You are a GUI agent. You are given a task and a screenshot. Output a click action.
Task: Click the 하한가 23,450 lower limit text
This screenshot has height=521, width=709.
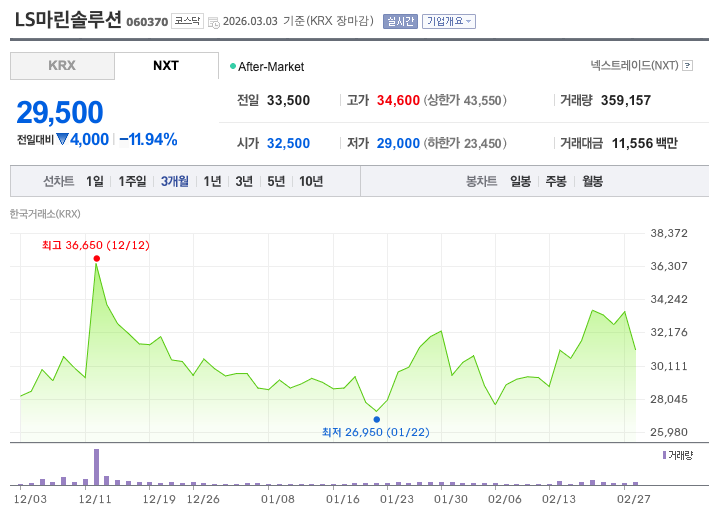click(x=465, y=143)
